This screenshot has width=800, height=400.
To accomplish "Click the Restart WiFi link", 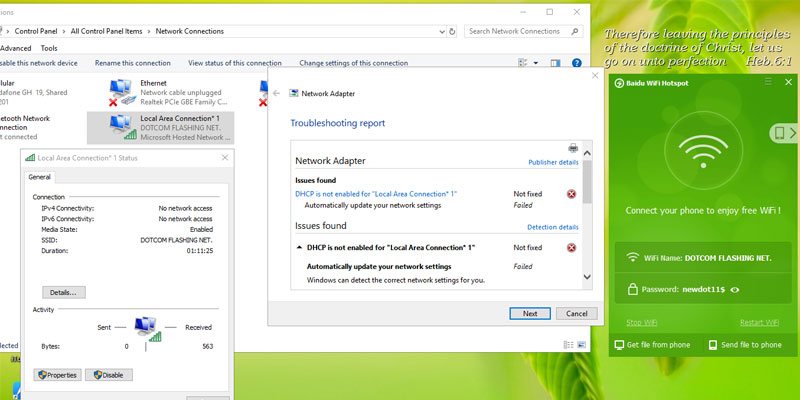I will [x=759, y=322].
